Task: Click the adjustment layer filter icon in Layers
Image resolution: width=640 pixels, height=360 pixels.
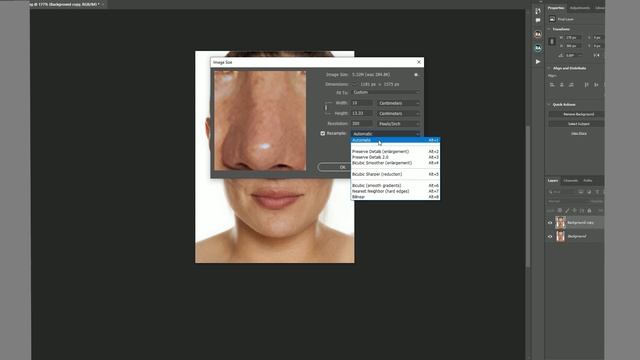Action: (589, 192)
